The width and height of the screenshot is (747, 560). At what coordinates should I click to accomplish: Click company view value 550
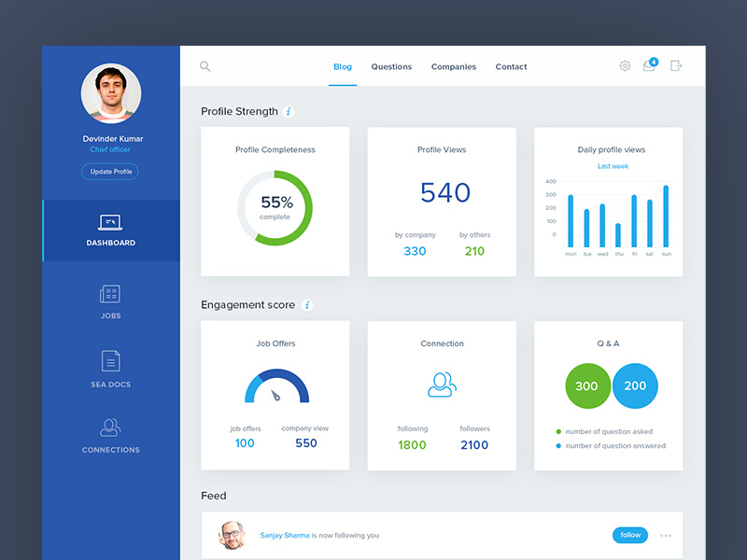tap(306, 443)
